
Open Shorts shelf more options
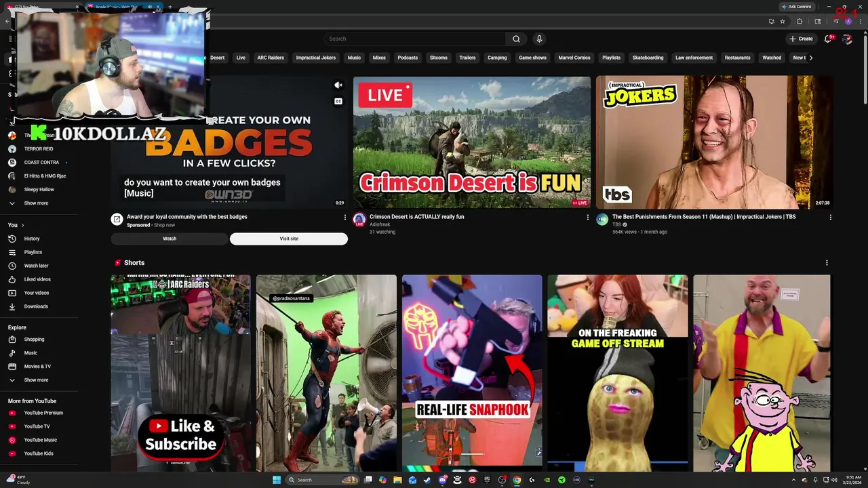click(827, 262)
